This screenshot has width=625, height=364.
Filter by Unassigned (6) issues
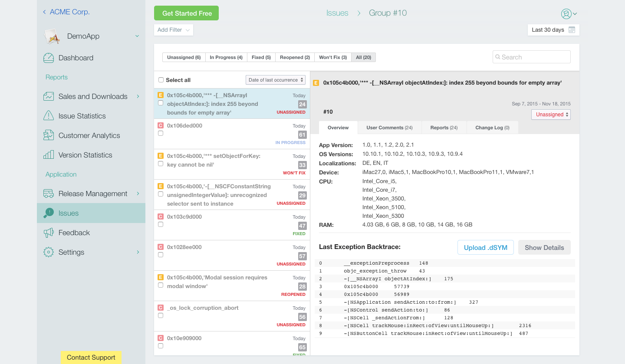point(184,57)
